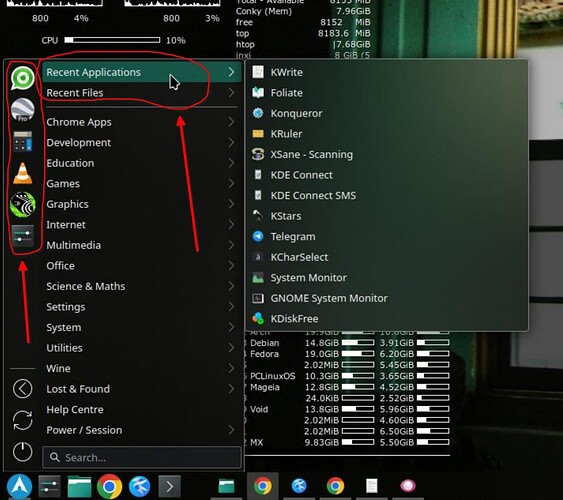
Task: Open settings sliders favorite in menu sidebar
Action: coord(23,236)
